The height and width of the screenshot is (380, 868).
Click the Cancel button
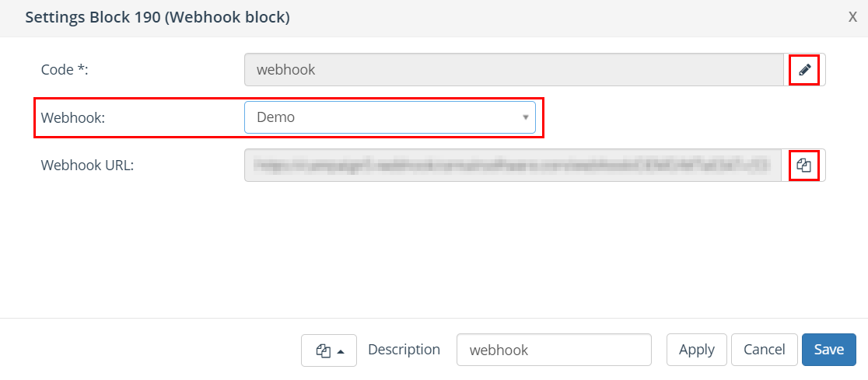pos(764,350)
